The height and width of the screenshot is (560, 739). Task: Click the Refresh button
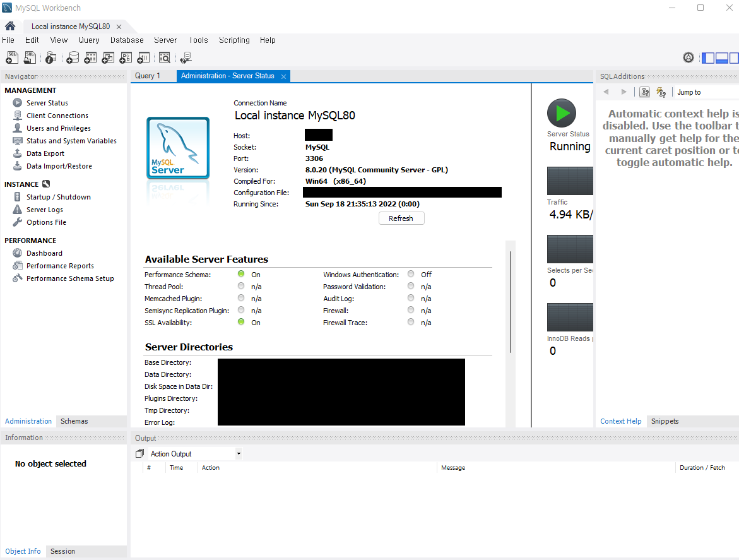pos(401,218)
